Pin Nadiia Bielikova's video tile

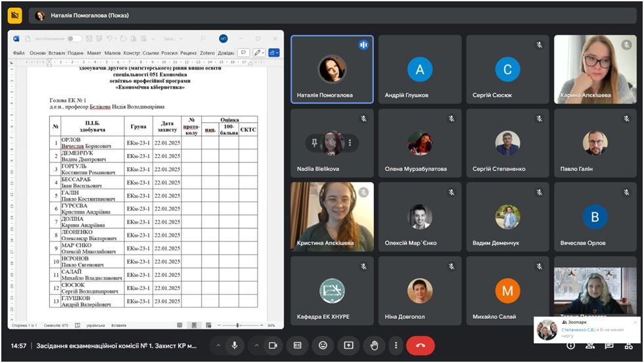314,143
